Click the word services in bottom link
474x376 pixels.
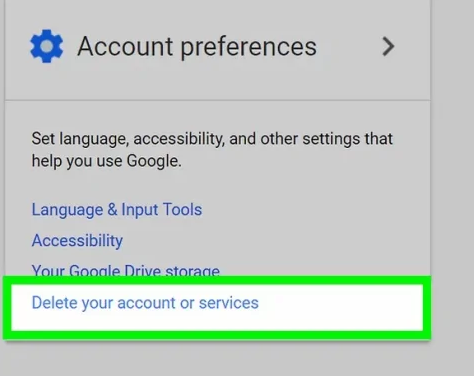point(229,303)
